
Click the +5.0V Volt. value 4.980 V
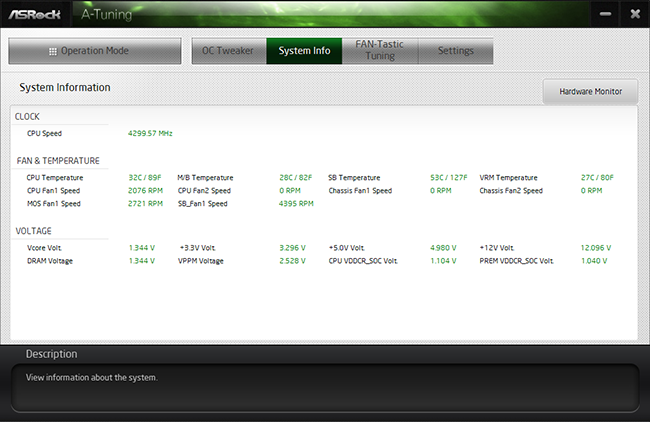tap(443, 248)
